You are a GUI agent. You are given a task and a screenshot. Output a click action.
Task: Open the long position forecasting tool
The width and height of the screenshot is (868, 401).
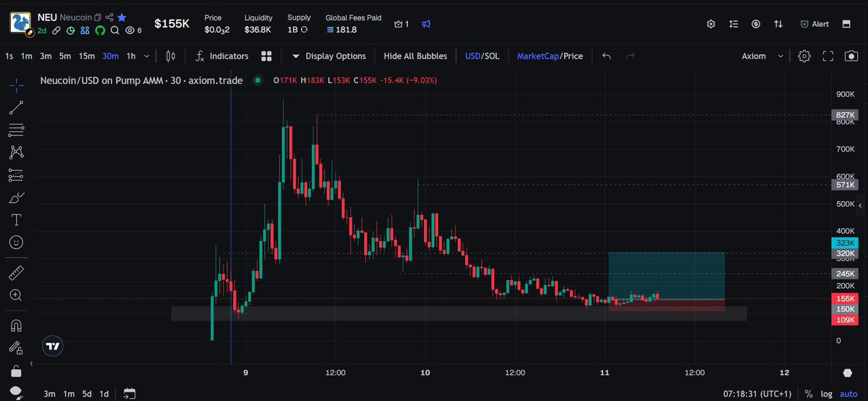(x=17, y=175)
